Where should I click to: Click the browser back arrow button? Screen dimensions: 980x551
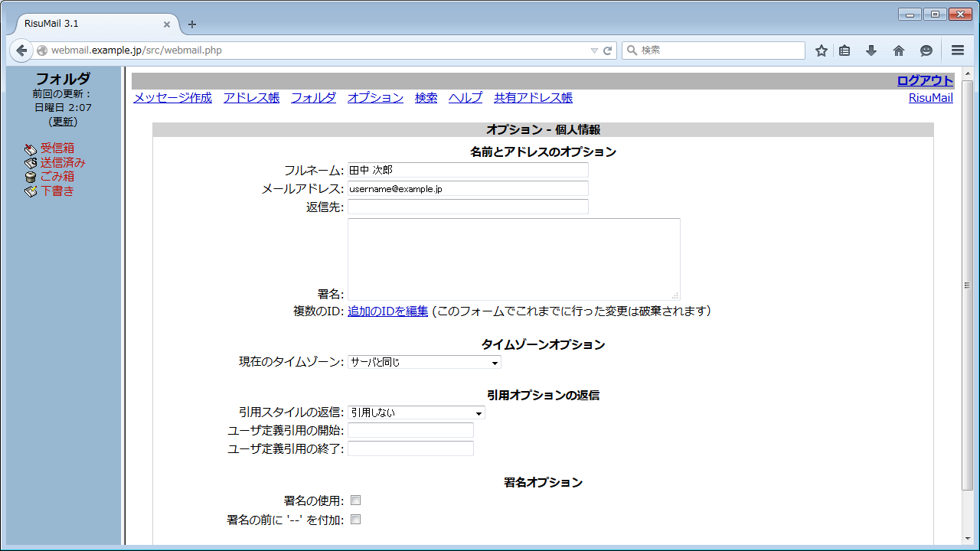[21, 51]
